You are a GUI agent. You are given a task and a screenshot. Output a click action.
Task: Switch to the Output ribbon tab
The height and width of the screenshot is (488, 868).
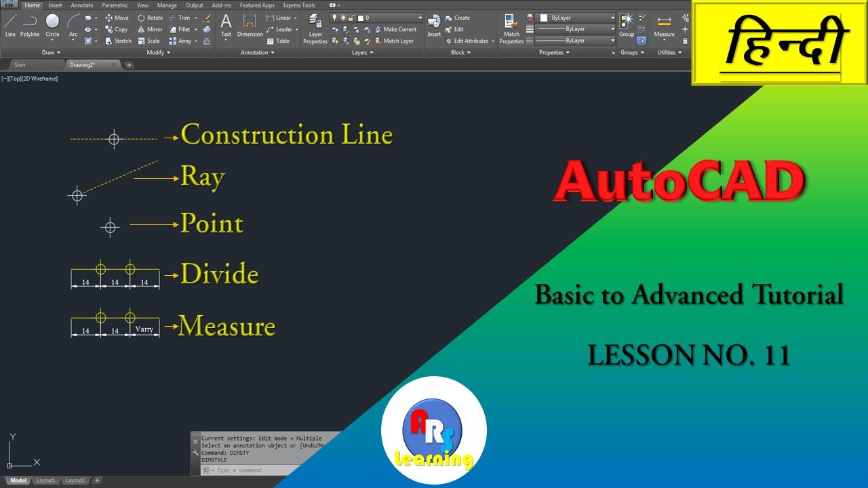click(x=194, y=5)
